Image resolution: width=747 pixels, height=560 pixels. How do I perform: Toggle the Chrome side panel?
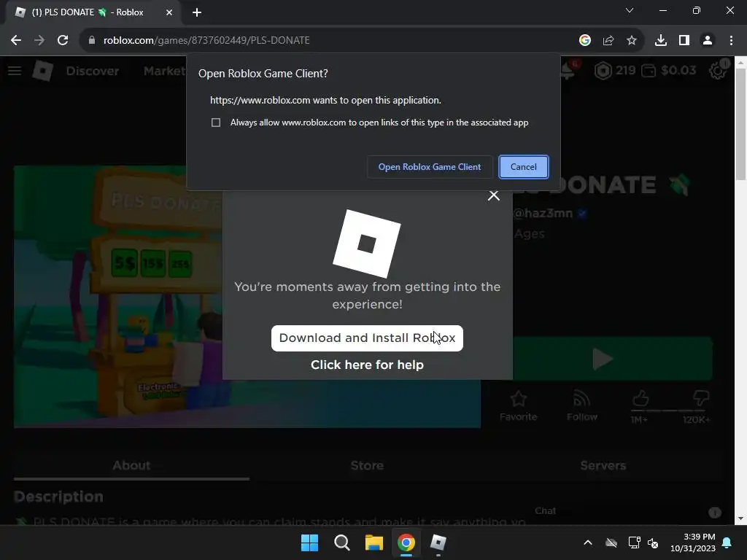(x=684, y=41)
